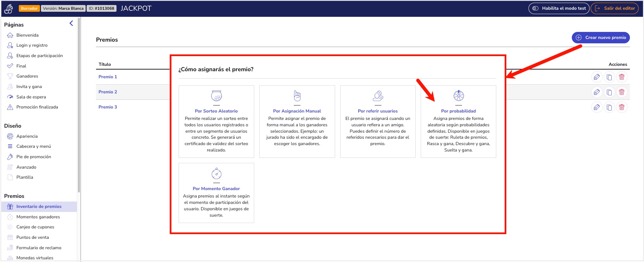This screenshot has height=262, width=644.
Task: Open Momentos ganadores in the sidebar
Action: pos(38,217)
